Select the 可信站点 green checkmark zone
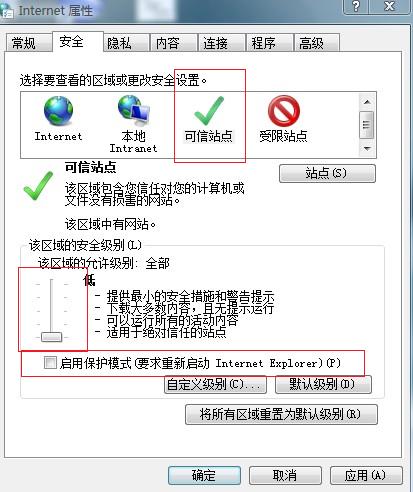Viewport: 413px width, 492px height. pos(209,110)
